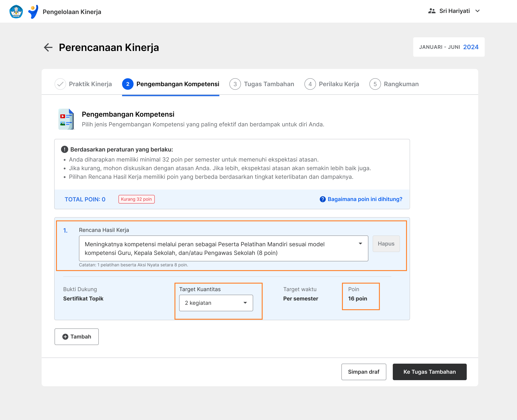Click the Kemdikbud ministry logo
Screen dimensions: 517x420
(16, 12)
